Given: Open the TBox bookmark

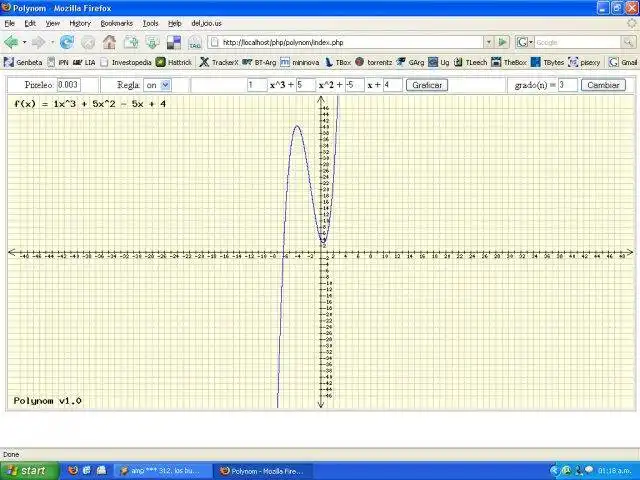Looking at the screenshot, I should [338, 62].
